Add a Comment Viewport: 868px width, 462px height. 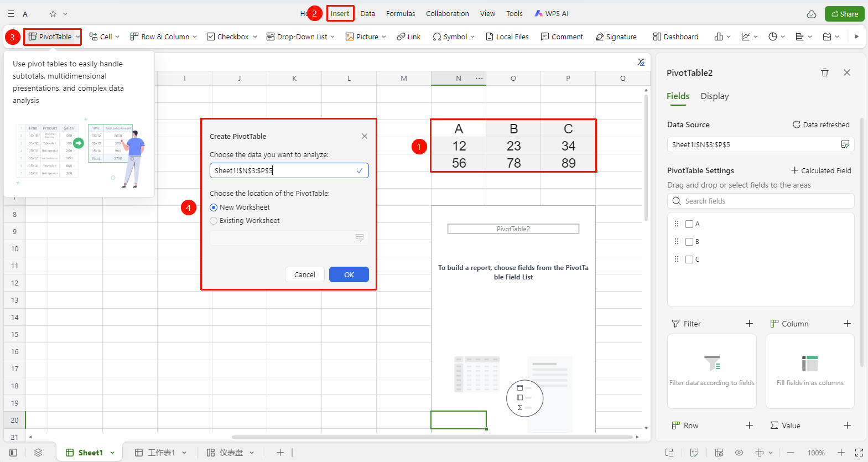coord(562,37)
